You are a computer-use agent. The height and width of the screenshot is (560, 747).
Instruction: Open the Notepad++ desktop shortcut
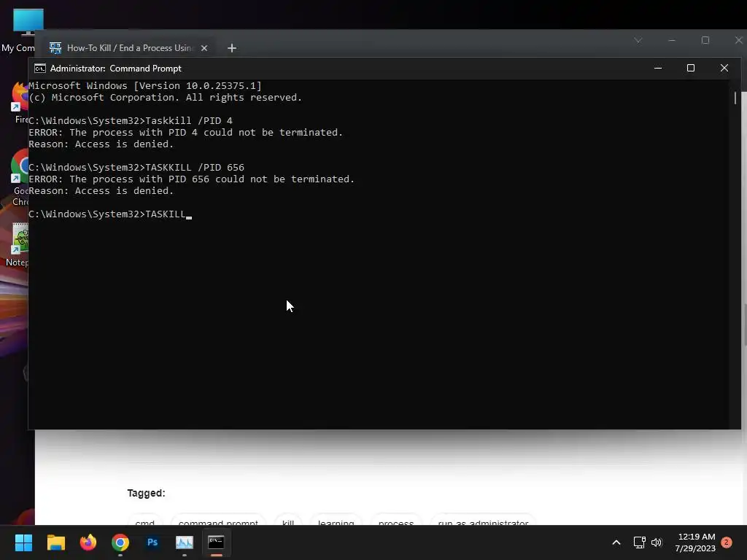[x=18, y=245]
